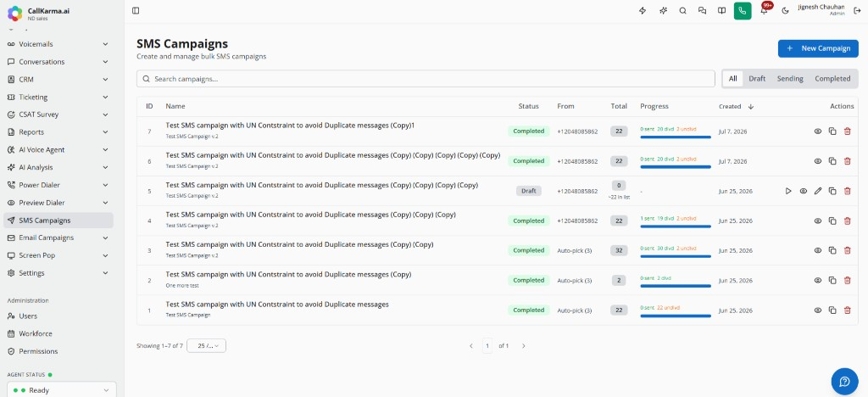The height and width of the screenshot is (397, 868).
Task: View draft campaign ID 5 via eye icon
Action: [x=804, y=191]
